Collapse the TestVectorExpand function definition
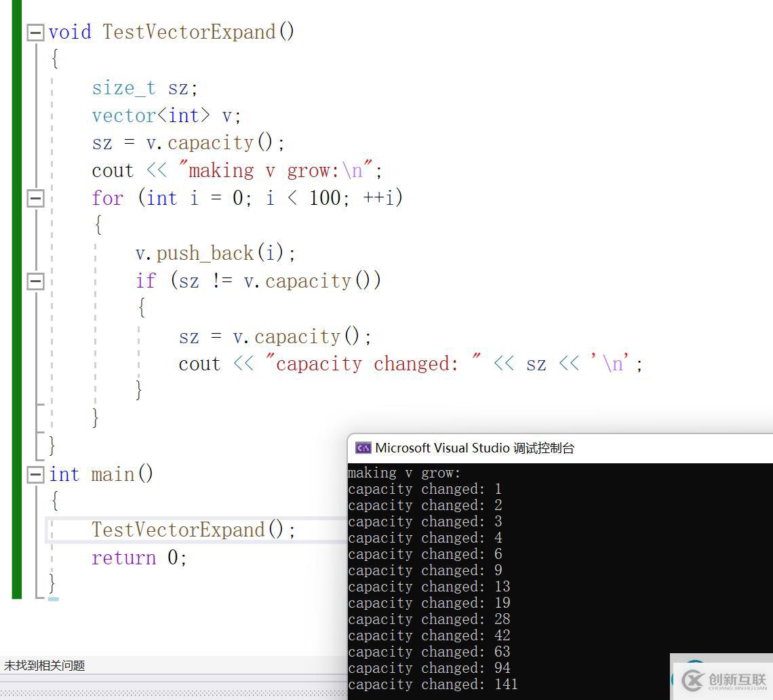 35,33
